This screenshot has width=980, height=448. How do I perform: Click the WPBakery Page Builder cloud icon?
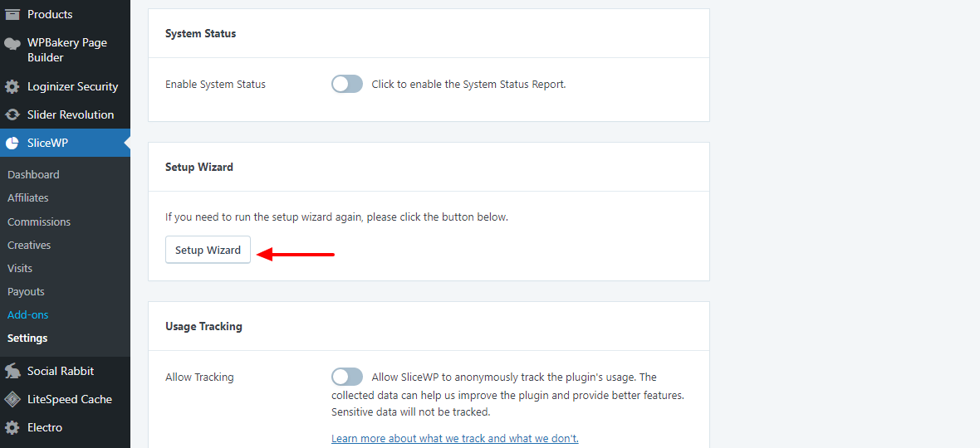12,43
